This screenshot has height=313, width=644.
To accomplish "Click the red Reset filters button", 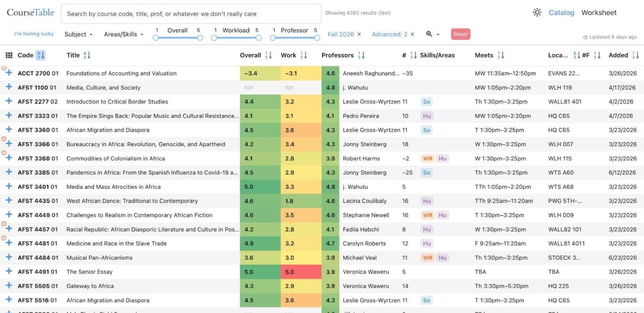I will pos(460,34).
